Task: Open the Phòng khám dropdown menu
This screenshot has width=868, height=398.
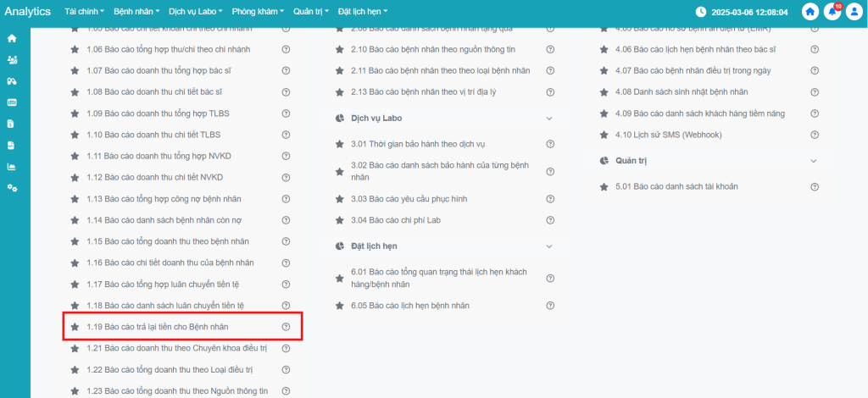Action: point(259,12)
